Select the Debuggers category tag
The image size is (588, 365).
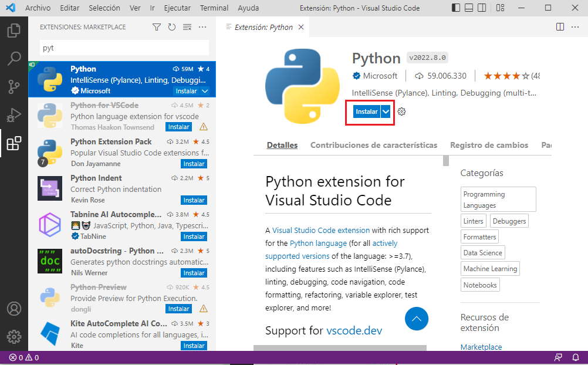click(509, 221)
